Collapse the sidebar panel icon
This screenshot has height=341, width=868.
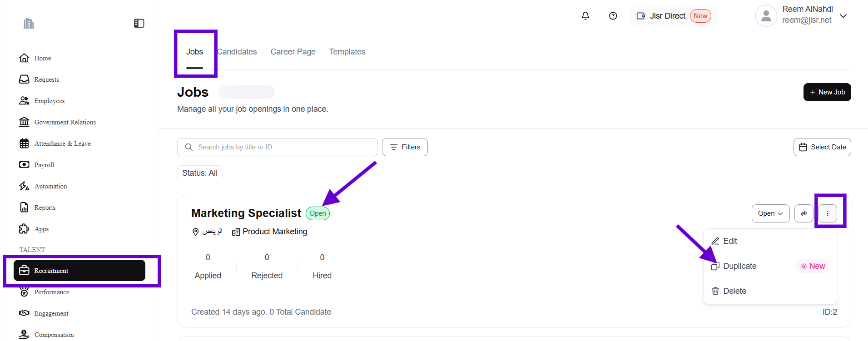coord(139,23)
